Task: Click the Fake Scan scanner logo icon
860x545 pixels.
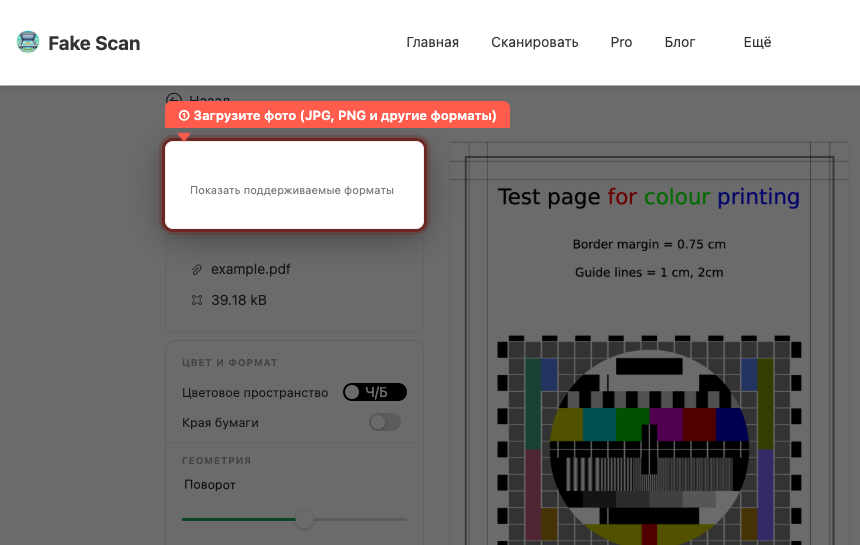Action: pyautogui.click(x=28, y=42)
